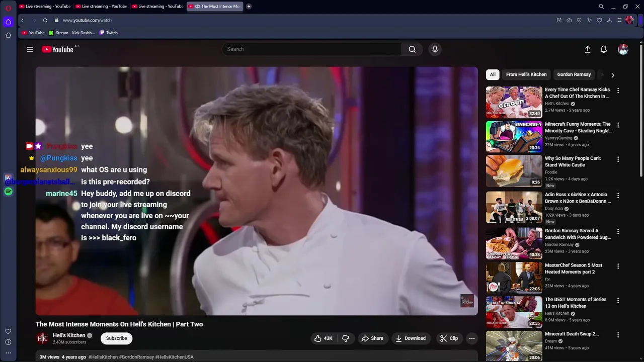This screenshot has height=362, width=644.
Task: Click the Share button
Action: tap(372, 338)
